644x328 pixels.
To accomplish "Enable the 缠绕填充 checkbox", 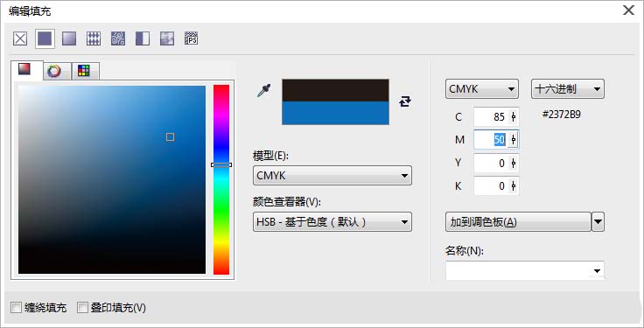I will tap(17, 308).
